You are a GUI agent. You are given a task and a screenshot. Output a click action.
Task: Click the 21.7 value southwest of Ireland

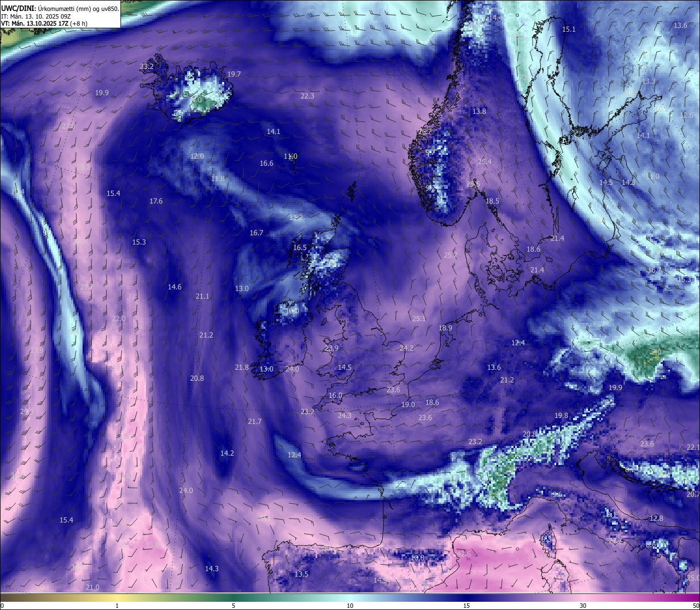pos(254,421)
